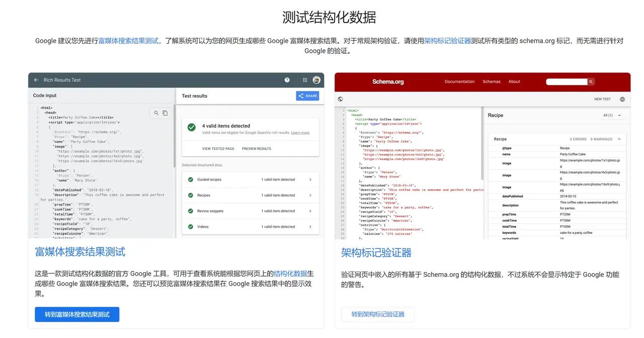Open the 架构标记验证器 link in the intro paragraph
The width and height of the screenshot is (644, 338).
[447, 41]
